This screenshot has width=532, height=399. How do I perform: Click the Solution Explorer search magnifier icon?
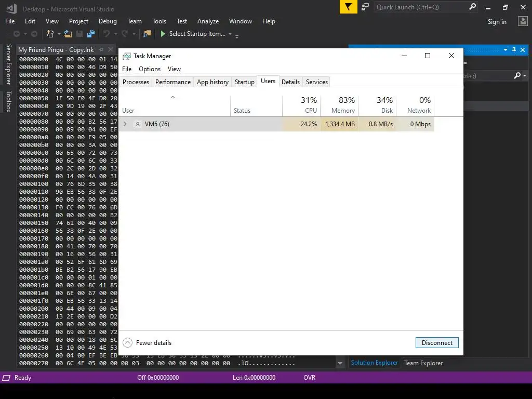tap(517, 75)
